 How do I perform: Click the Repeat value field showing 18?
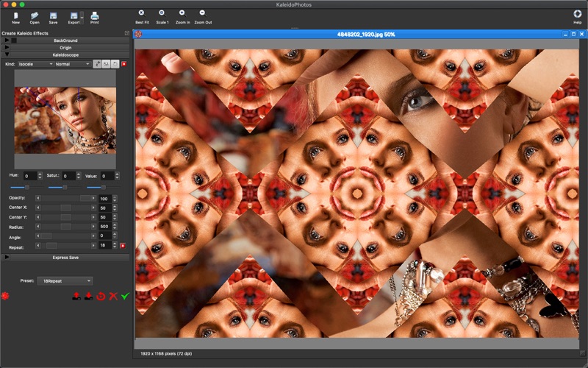click(x=105, y=245)
